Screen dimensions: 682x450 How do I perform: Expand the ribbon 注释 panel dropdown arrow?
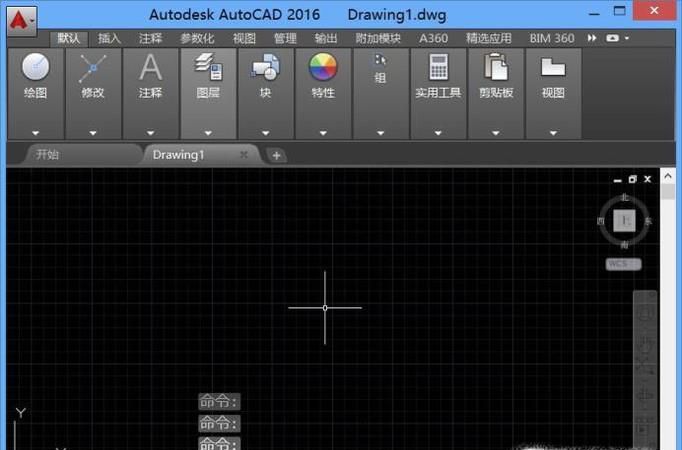tap(150, 133)
